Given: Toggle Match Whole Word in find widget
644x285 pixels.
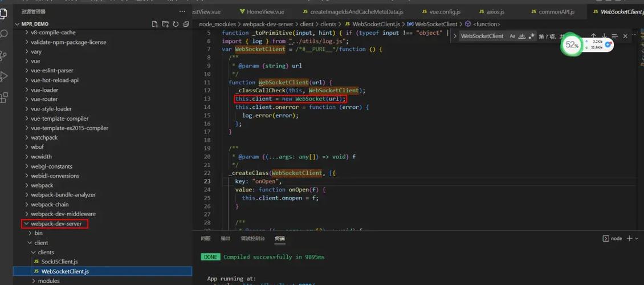Looking at the screenshot, I should (x=521, y=36).
